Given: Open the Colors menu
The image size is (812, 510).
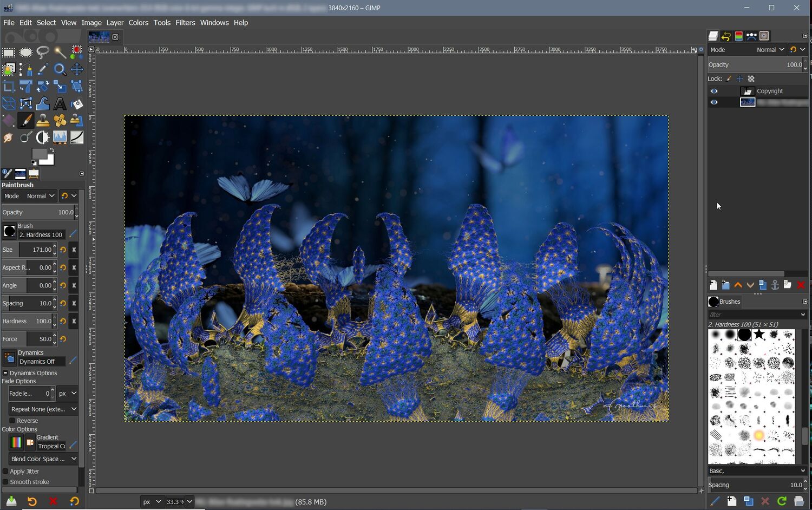Looking at the screenshot, I should tap(138, 23).
